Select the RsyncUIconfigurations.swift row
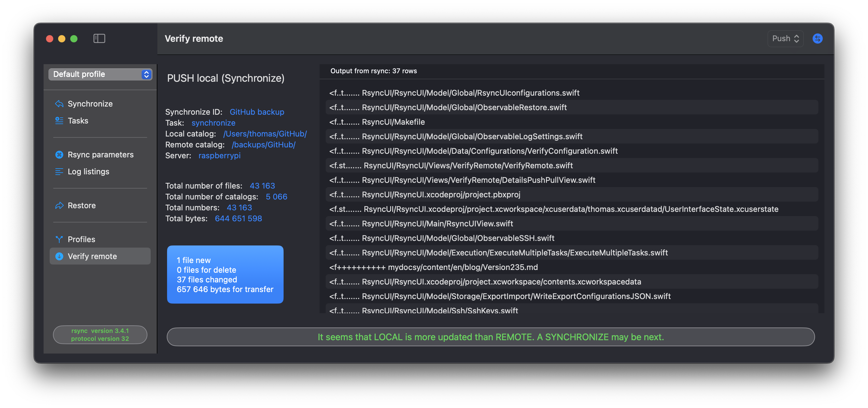The image size is (868, 408). click(572, 93)
